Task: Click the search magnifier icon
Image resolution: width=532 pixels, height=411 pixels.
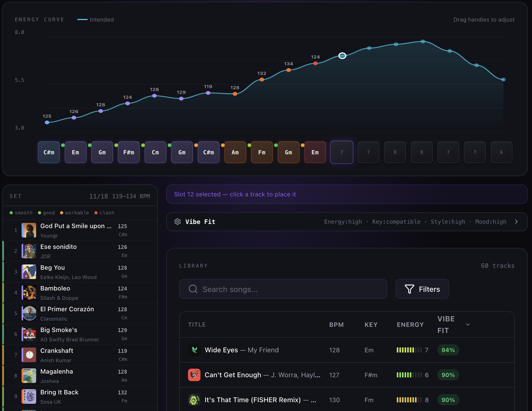Action: 193,289
